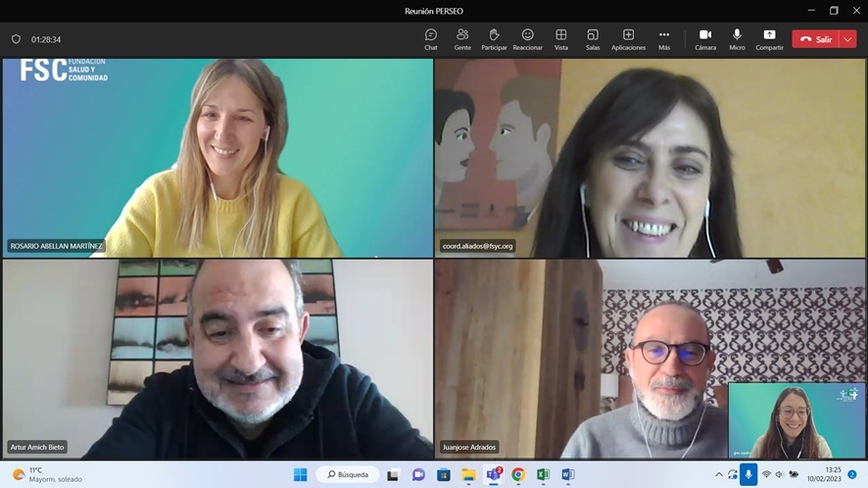Open File Explorer from taskbar
Screen dimensions: 868x488
coord(469,474)
